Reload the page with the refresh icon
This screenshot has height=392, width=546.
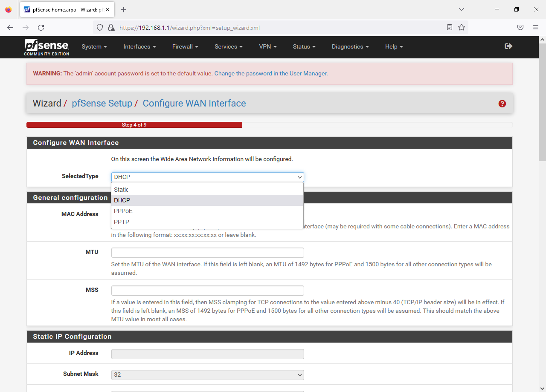[41, 27]
